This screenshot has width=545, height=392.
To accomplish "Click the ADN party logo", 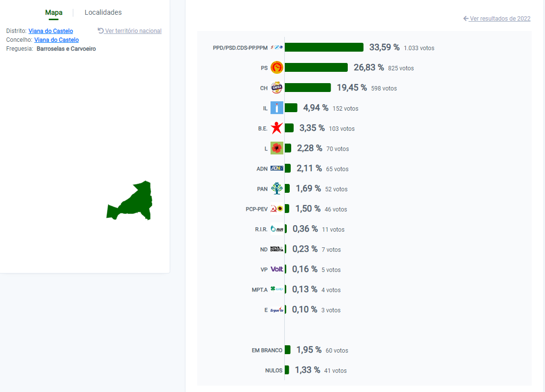I will click(276, 168).
